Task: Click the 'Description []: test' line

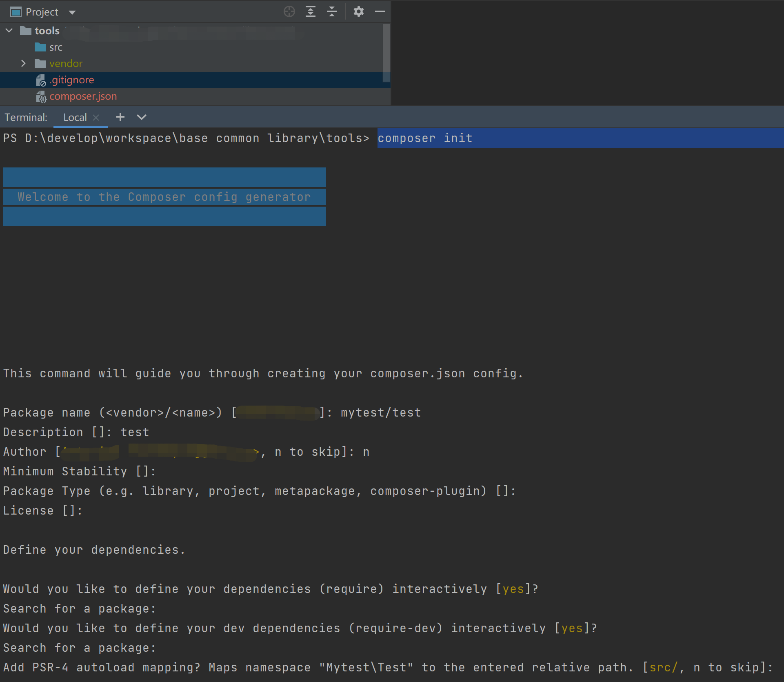Action: pos(76,432)
